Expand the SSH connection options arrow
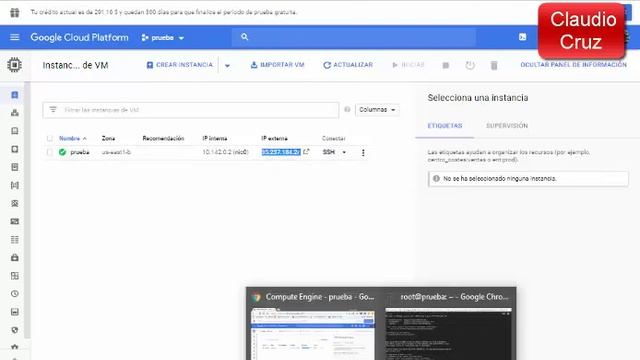Image resolution: width=640 pixels, height=360 pixels. click(x=344, y=152)
